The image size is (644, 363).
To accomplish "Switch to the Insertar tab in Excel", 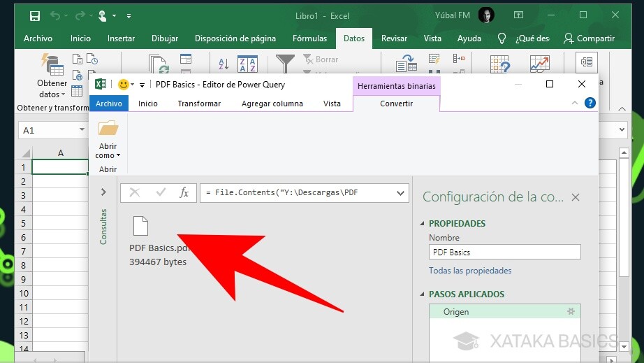I will click(121, 38).
